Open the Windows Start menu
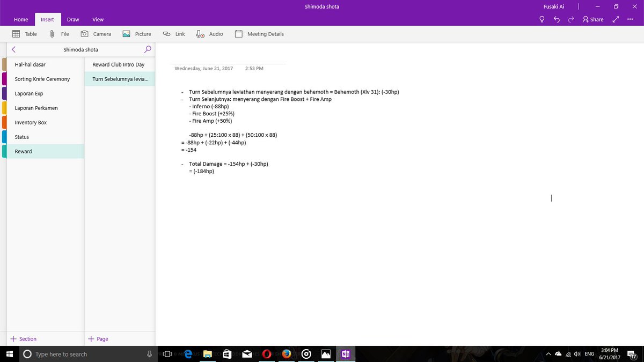The height and width of the screenshot is (362, 644). click(x=9, y=354)
